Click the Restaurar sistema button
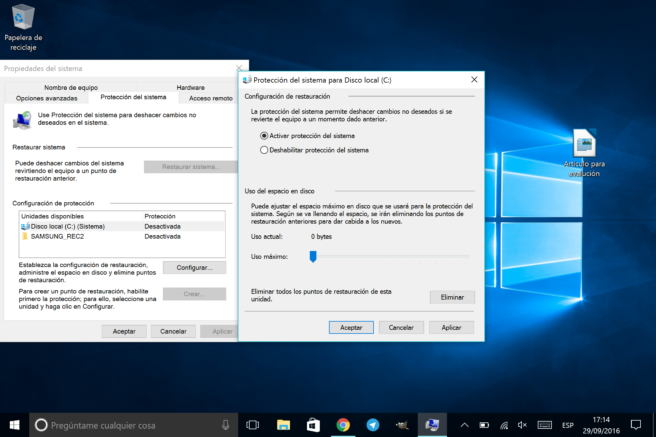This screenshot has width=656, height=437. [x=191, y=167]
